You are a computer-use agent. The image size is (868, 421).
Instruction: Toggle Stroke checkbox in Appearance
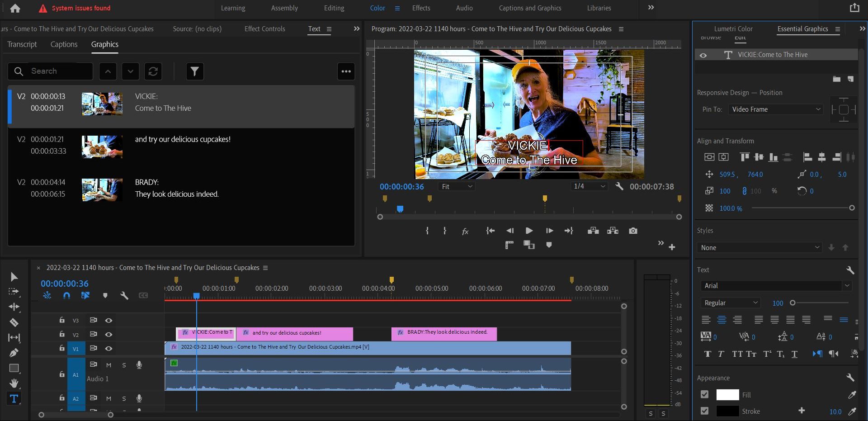pyautogui.click(x=704, y=411)
